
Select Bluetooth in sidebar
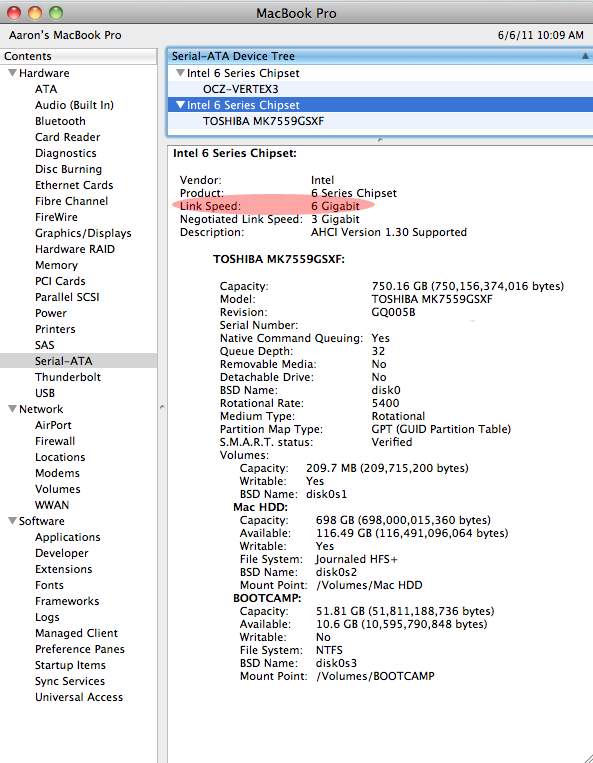(60, 121)
